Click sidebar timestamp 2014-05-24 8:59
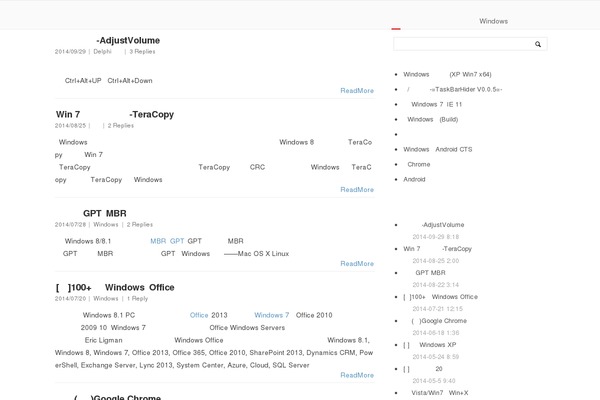Viewport: 600px width, 400px height. (x=435, y=357)
